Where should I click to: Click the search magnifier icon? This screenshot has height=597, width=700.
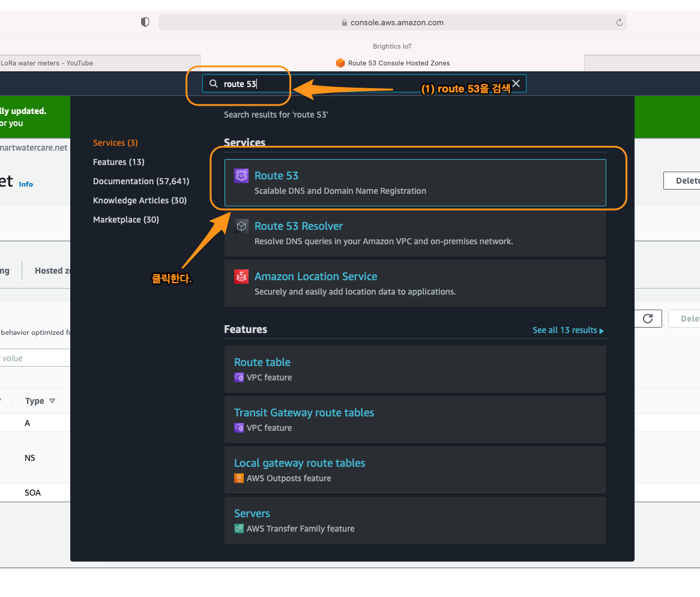(213, 84)
